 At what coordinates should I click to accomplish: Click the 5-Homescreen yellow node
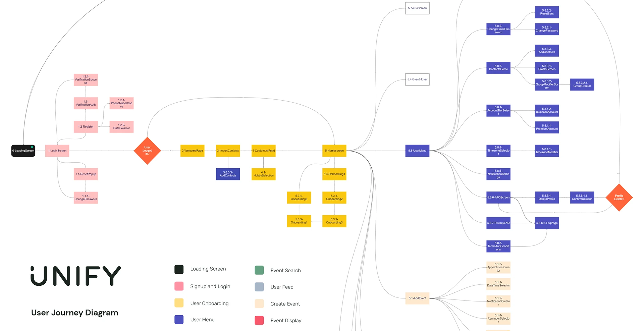(334, 151)
